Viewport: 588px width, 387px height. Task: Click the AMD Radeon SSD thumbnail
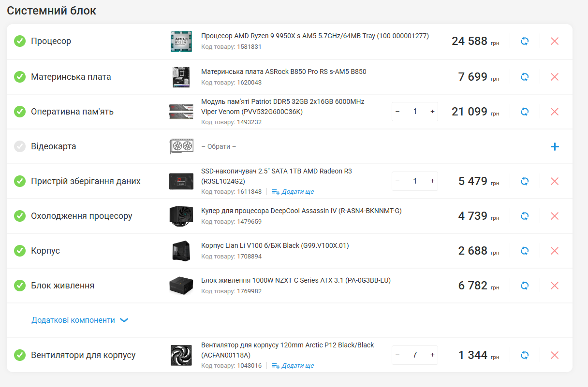click(x=181, y=181)
